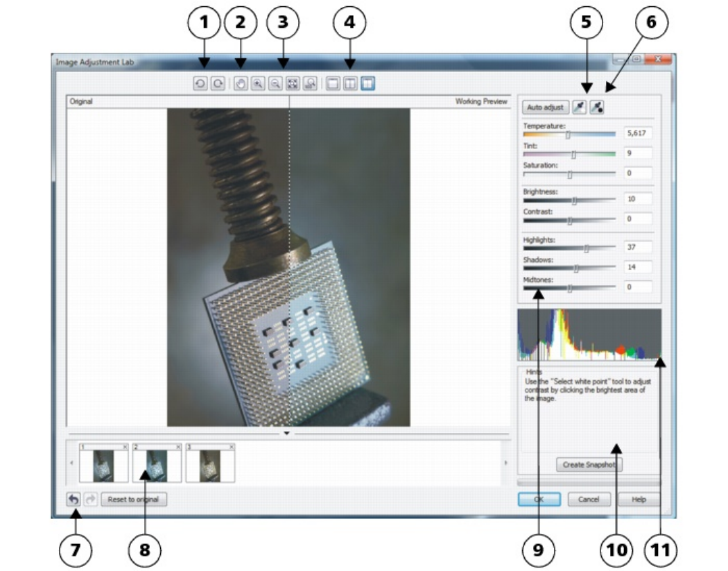The width and height of the screenshot is (728, 571).
Task: Edit the Midtones value field
Action: pos(638,287)
